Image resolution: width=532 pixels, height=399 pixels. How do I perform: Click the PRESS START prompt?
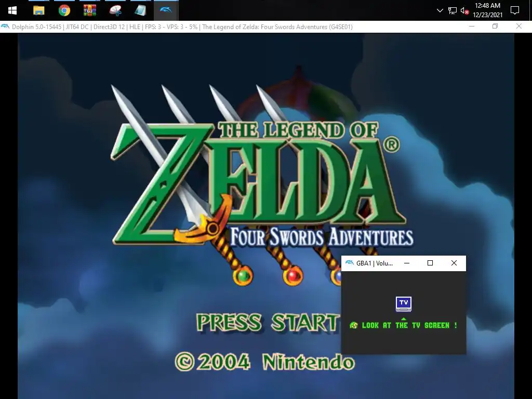point(268,322)
